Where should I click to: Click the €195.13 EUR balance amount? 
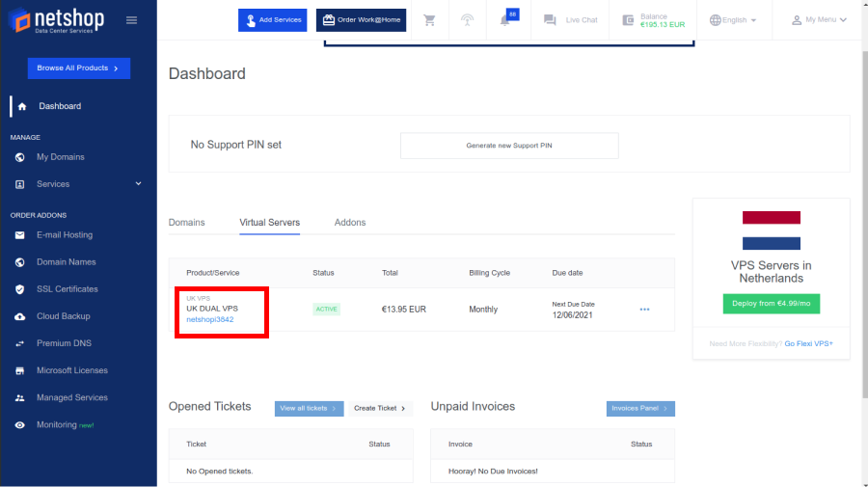[x=663, y=25]
